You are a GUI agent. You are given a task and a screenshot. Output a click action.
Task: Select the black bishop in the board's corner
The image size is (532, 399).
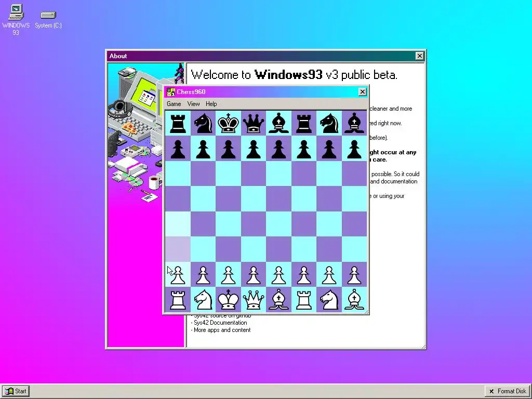pyautogui.click(x=354, y=124)
